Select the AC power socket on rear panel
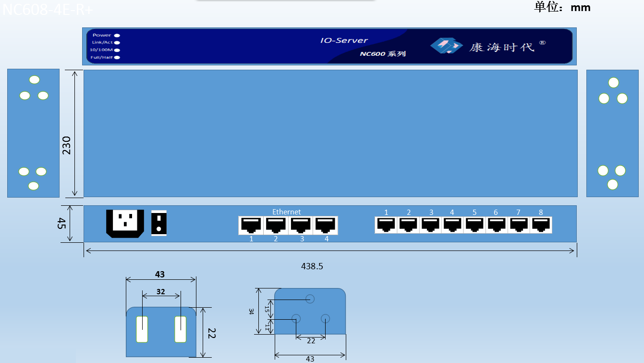The height and width of the screenshot is (363, 644). [125, 224]
